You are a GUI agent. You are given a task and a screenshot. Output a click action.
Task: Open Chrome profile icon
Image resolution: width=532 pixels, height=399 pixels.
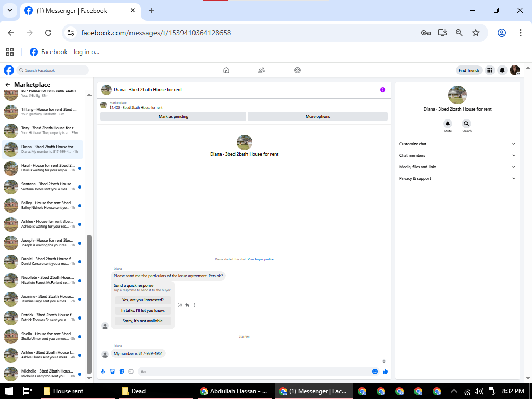click(x=502, y=33)
